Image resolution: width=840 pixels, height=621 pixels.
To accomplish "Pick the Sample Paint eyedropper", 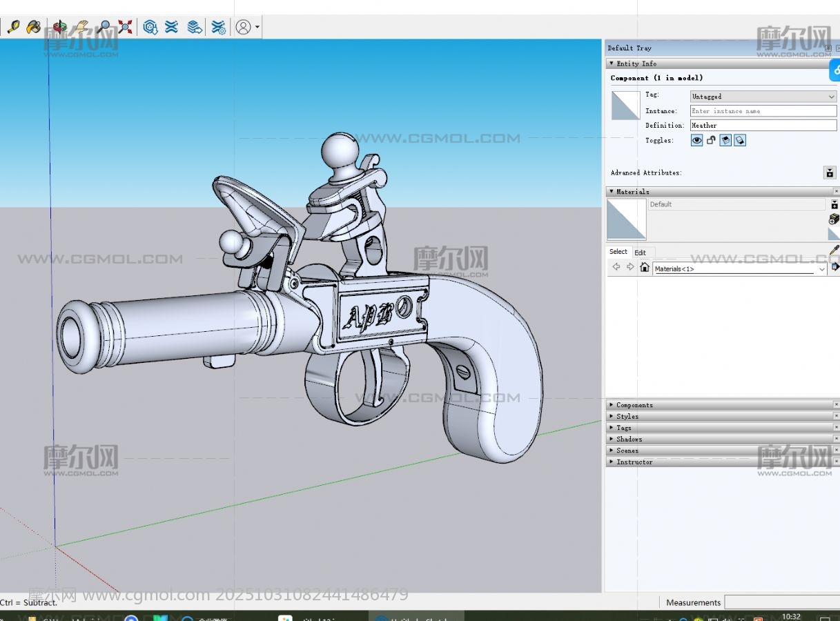I will pos(834,250).
